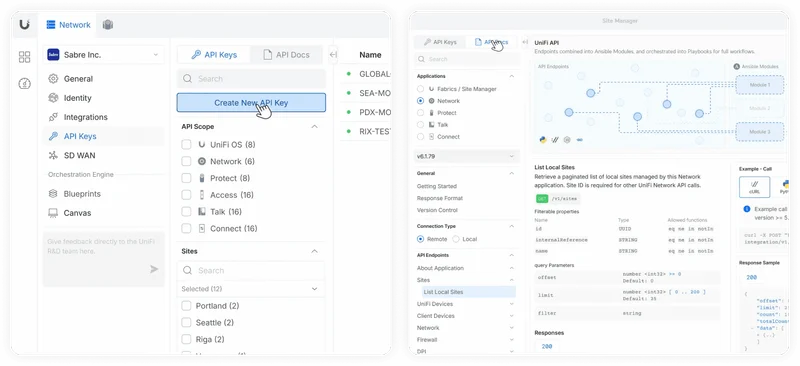
Task: Open the Sabre Inc. organization dropdown
Action: coord(104,55)
